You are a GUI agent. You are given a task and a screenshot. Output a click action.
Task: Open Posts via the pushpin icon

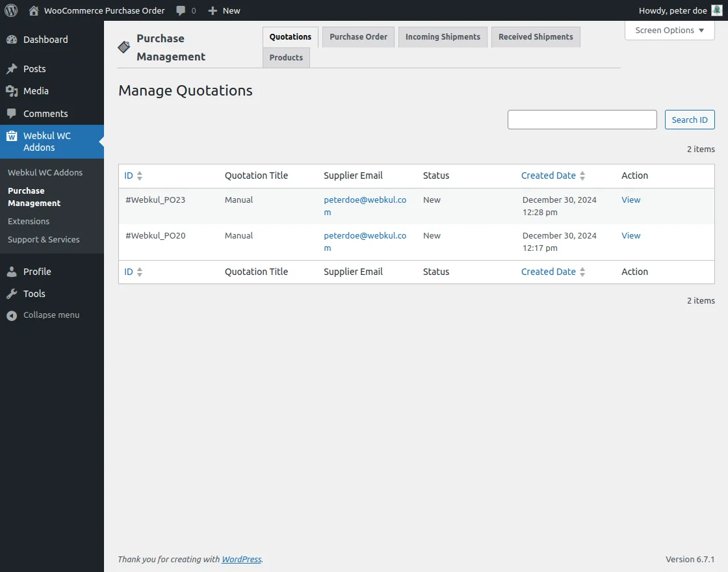(x=13, y=68)
